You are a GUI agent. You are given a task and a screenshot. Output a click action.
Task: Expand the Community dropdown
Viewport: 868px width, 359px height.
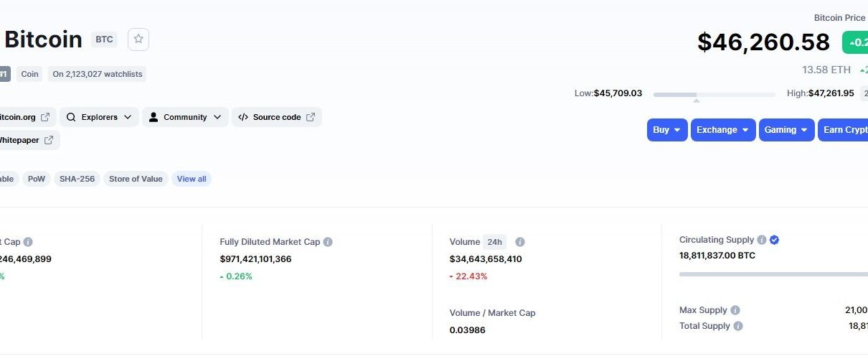coord(185,117)
